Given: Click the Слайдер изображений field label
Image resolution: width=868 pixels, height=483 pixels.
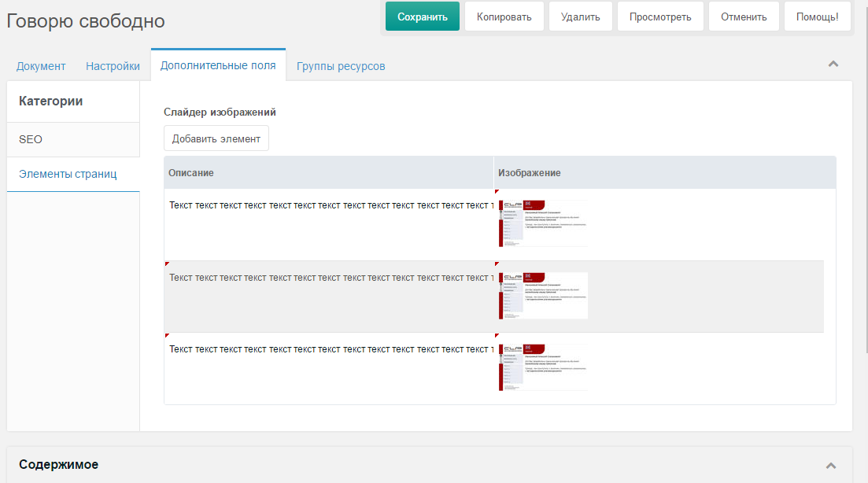Looking at the screenshot, I should tap(220, 112).
